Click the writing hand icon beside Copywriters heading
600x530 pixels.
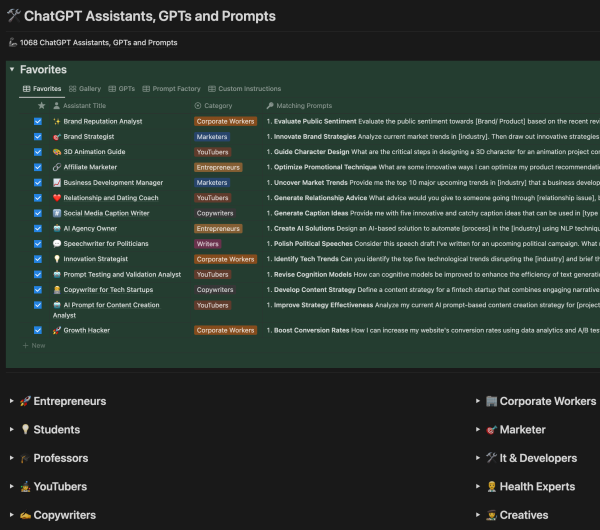click(25, 515)
